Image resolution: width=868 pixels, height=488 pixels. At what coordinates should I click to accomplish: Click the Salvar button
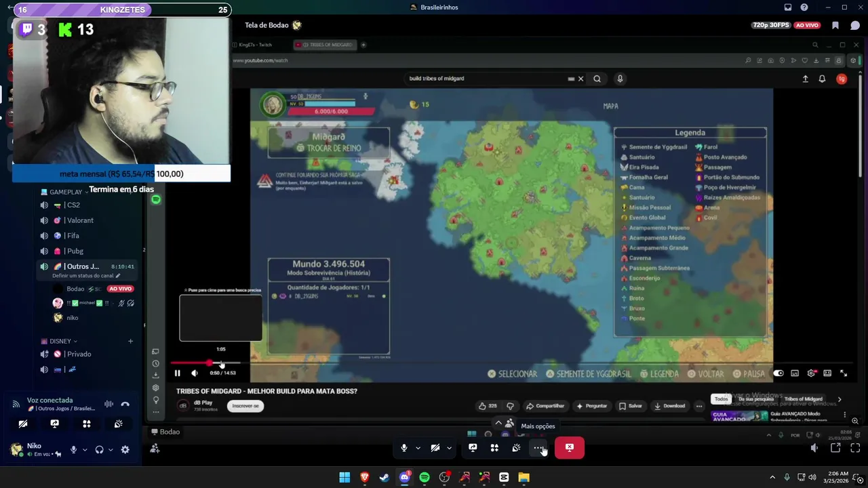pyautogui.click(x=631, y=406)
